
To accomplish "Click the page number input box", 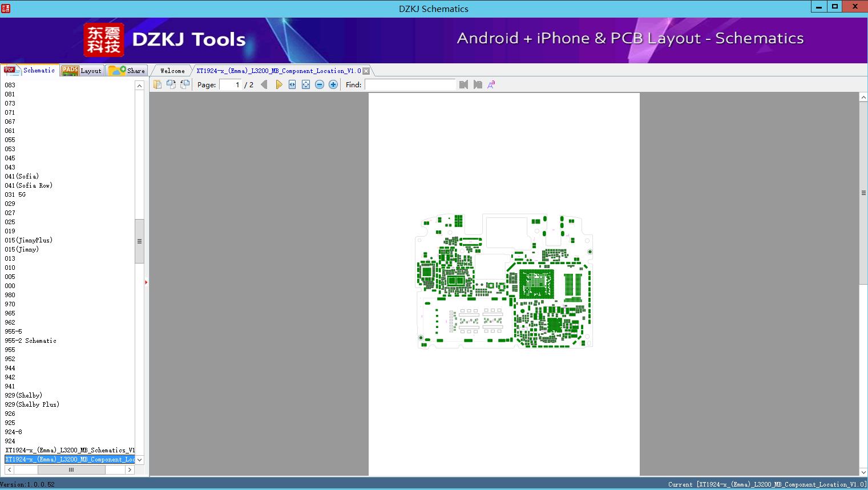I will pyautogui.click(x=231, y=84).
